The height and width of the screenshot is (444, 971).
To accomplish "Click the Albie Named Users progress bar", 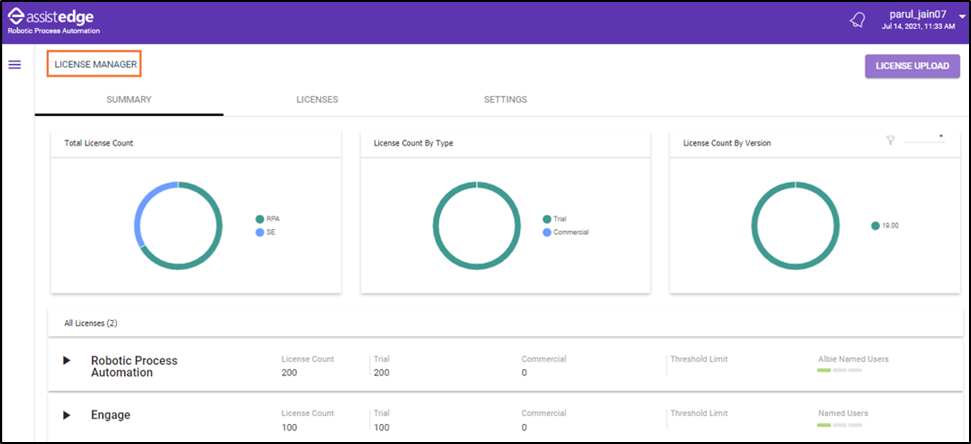I will (x=839, y=370).
